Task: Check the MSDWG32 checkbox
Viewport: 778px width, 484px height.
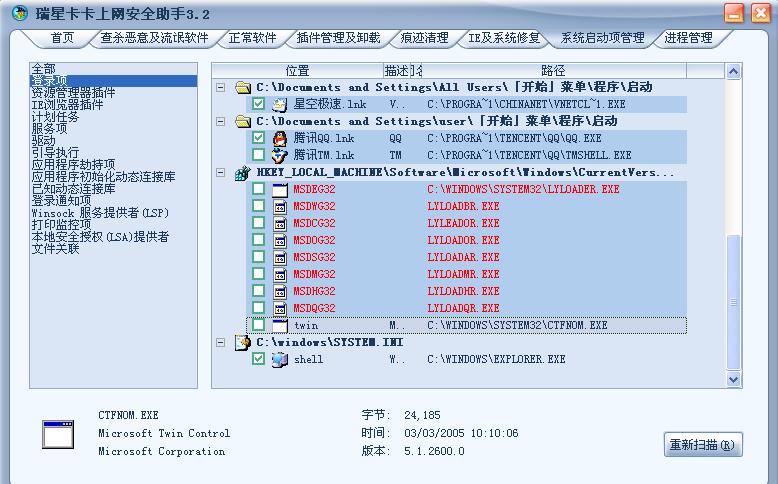Action: [258, 206]
